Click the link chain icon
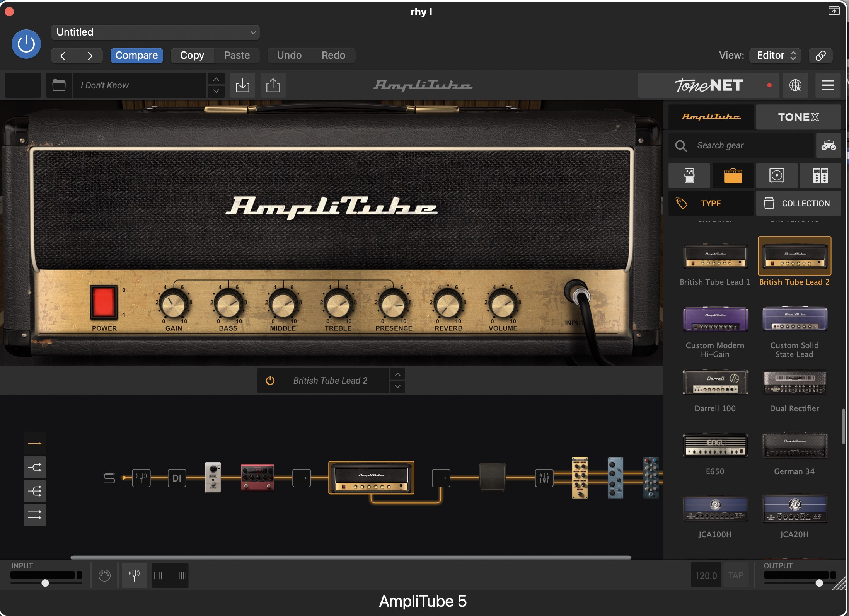The width and height of the screenshot is (849, 616). tap(820, 55)
